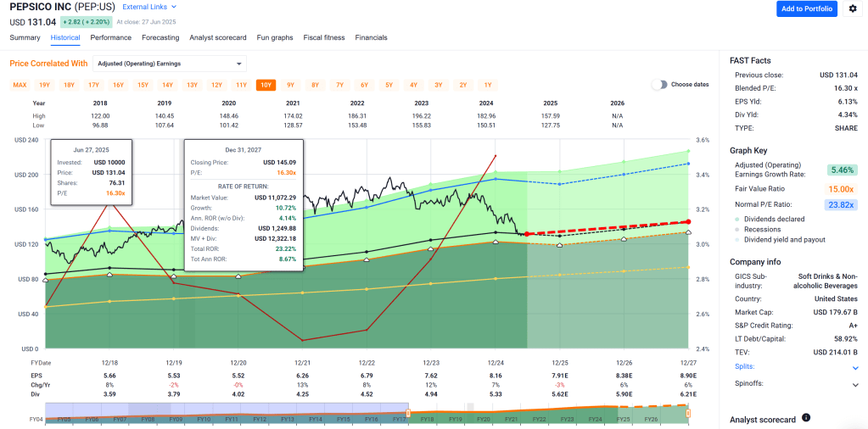The height and width of the screenshot is (429, 868).
Task: Click the red marker at current price on chart
Action: click(x=527, y=234)
